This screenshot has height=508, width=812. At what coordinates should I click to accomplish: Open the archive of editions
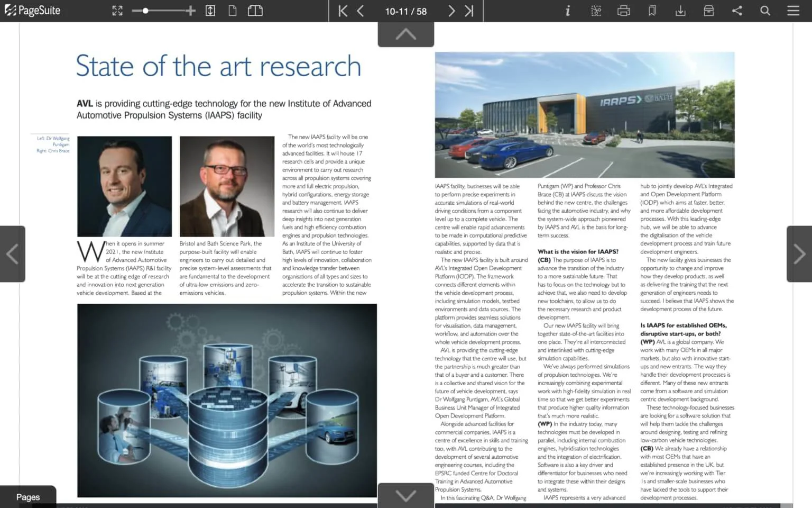(x=709, y=11)
